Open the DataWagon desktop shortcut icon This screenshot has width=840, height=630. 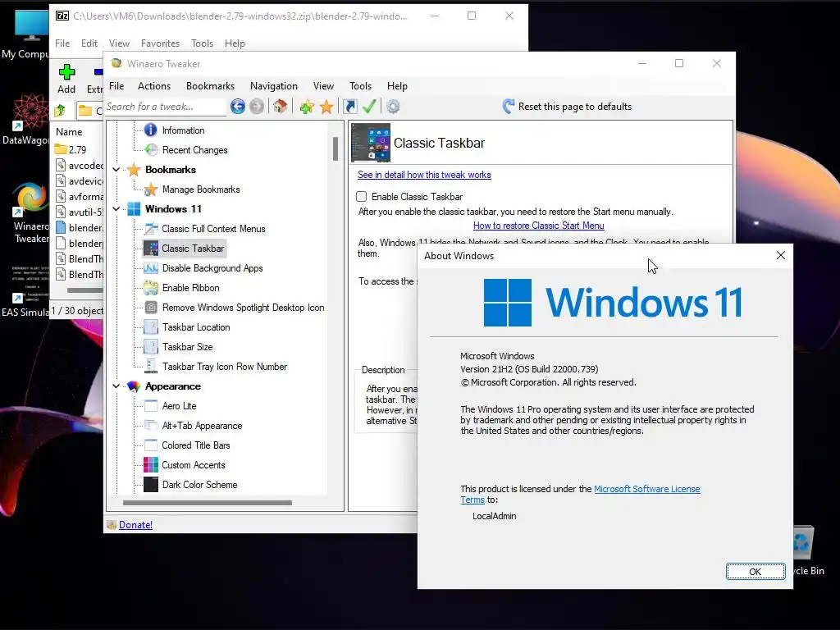(30, 112)
